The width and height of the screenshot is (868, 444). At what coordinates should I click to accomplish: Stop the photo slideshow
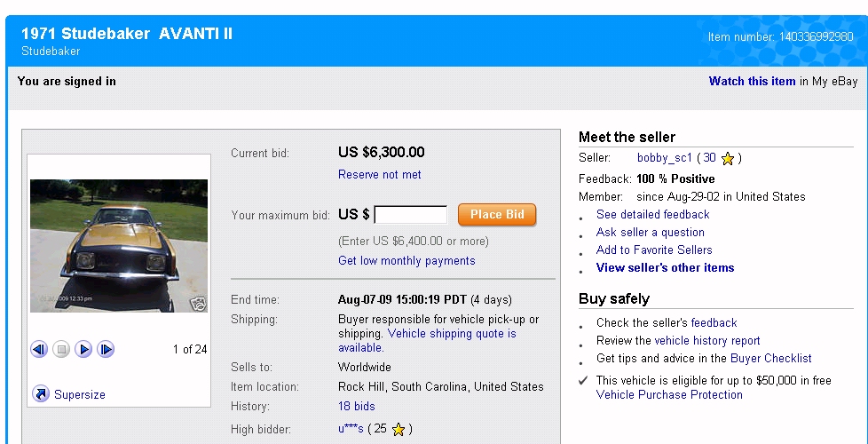61,350
